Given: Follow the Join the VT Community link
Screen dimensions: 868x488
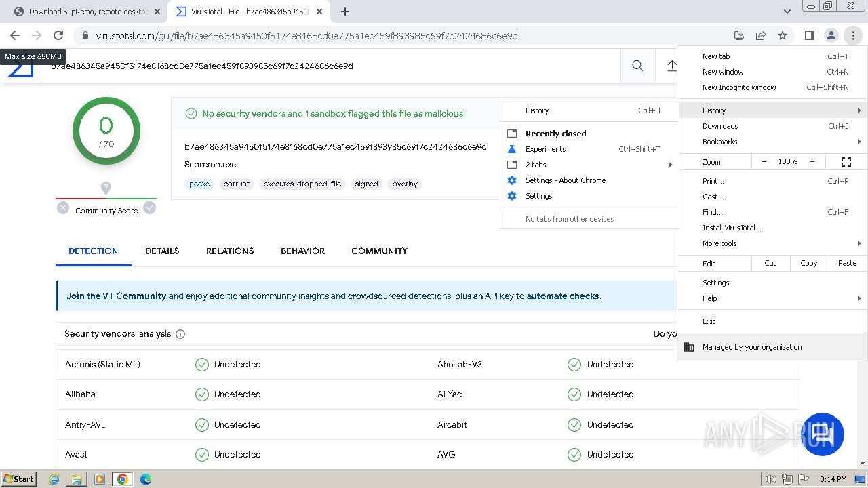Looking at the screenshot, I should [116, 296].
